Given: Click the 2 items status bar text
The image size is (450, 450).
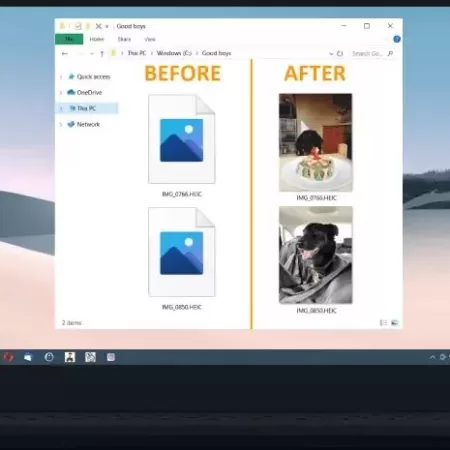Looking at the screenshot, I should pyautogui.click(x=72, y=323).
